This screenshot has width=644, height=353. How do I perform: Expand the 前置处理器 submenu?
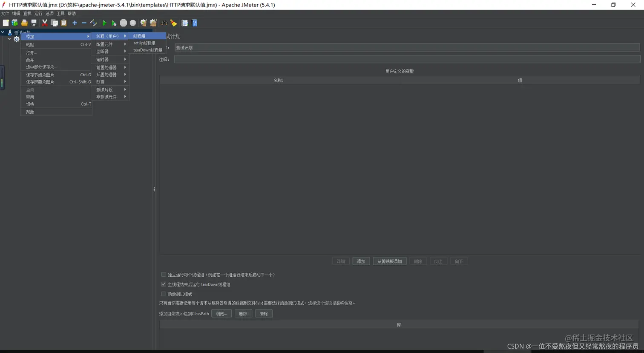(x=110, y=67)
